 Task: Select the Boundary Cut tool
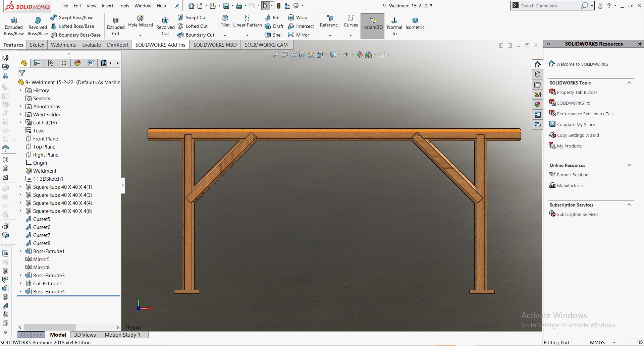[x=196, y=35]
